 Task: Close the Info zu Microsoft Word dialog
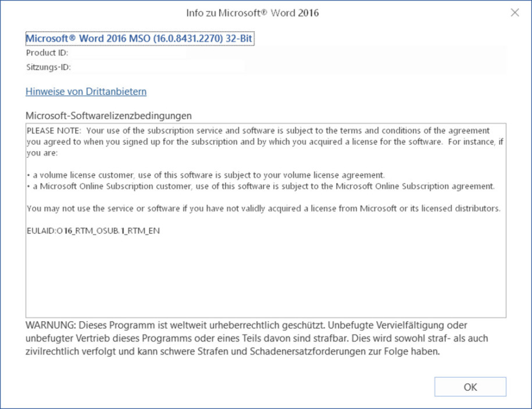(515, 13)
